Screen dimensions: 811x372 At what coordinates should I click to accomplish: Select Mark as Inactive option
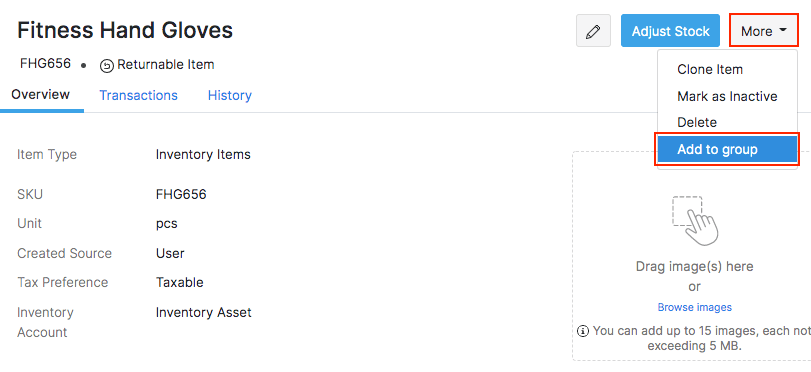[727, 96]
